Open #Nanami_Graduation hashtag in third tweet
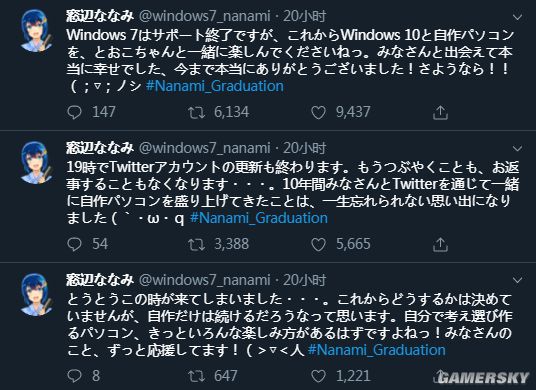 click(377, 350)
